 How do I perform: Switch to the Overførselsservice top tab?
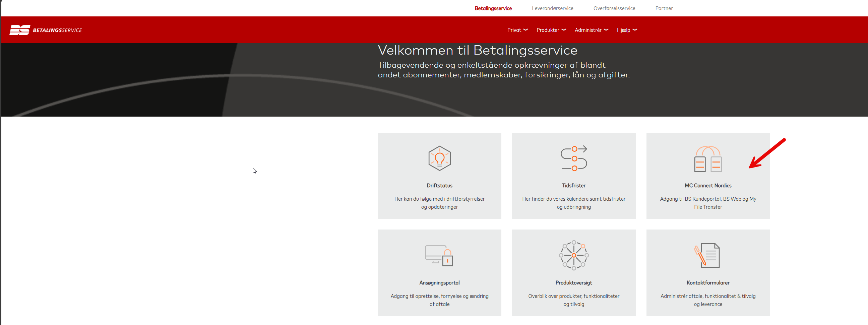[x=614, y=8]
